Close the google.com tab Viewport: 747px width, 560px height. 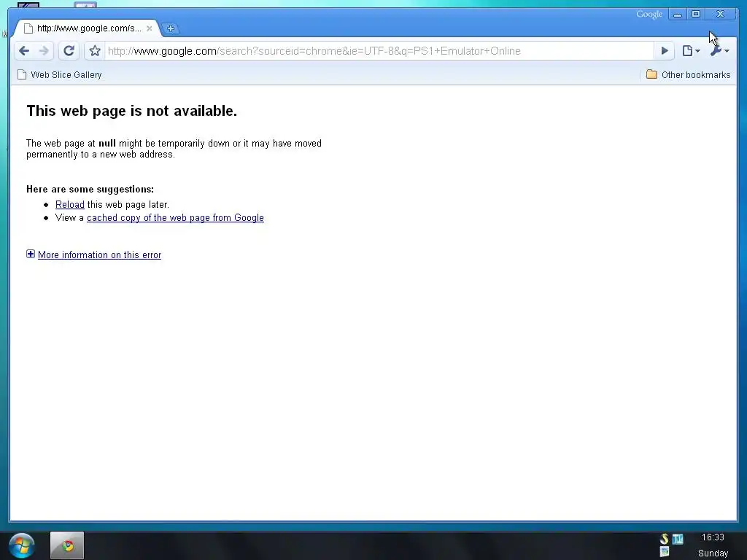tap(149, 28)
